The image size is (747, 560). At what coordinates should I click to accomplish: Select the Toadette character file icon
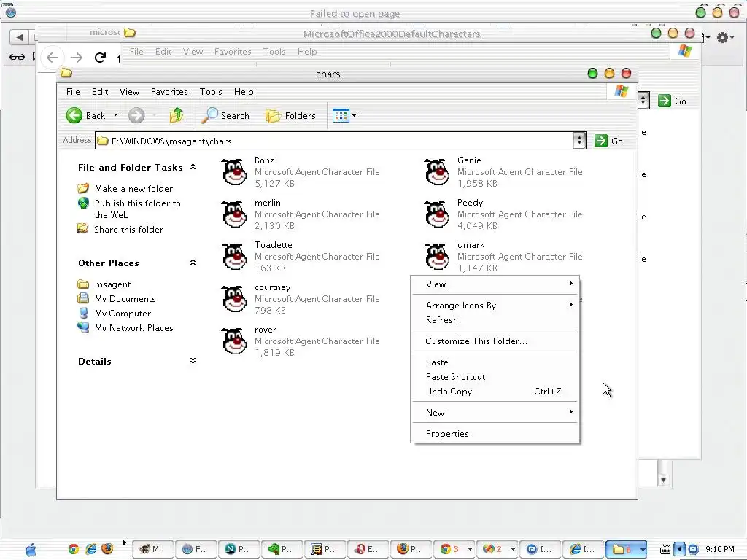(234, 257)
